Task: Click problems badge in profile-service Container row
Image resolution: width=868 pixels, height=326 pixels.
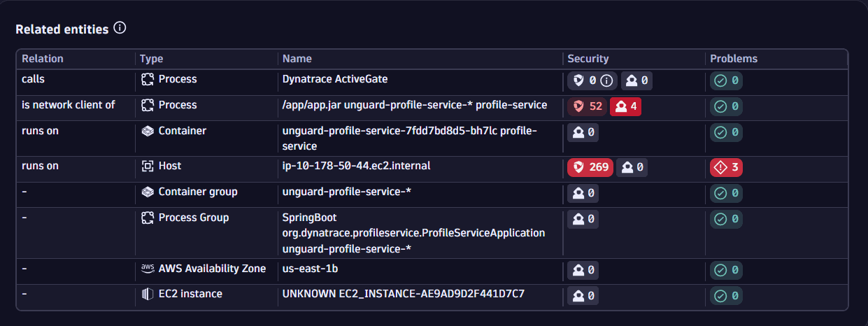Action: point(726,132)
